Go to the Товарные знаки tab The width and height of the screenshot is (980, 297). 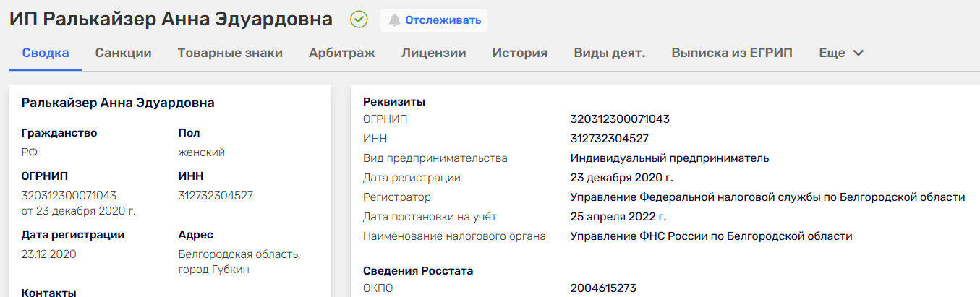(230, 53)
